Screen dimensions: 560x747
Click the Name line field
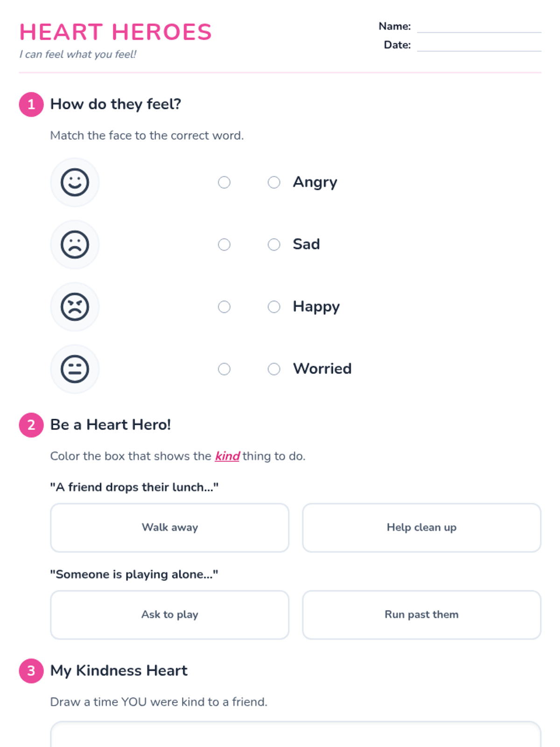coord(479,27)
